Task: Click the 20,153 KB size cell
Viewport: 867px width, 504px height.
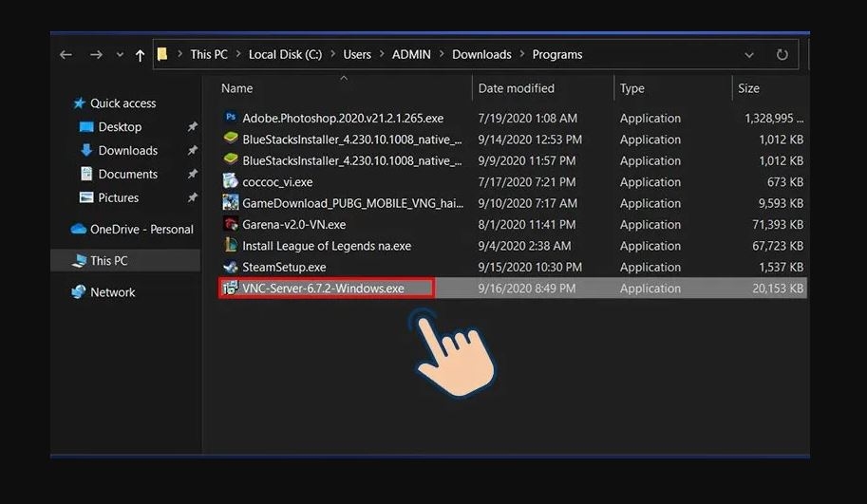Action: 777,289
